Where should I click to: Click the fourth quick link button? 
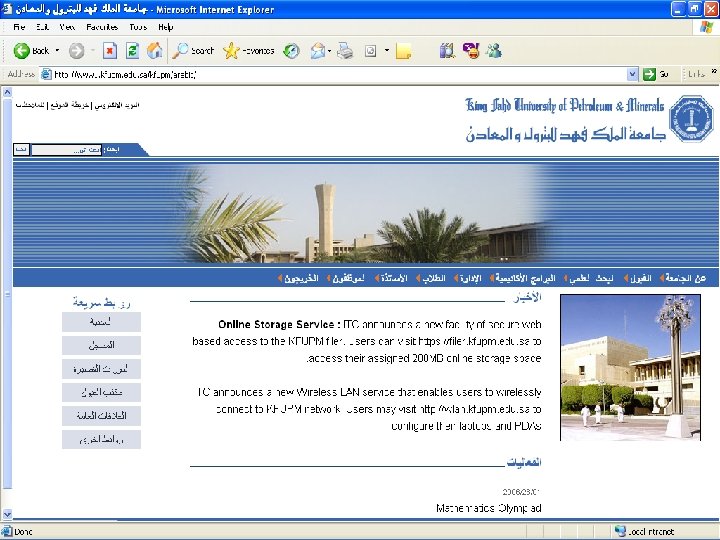coord(101,392)
